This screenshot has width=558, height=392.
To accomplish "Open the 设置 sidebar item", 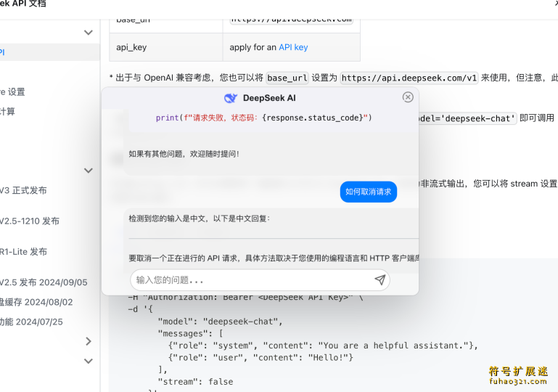I will point(12,92).
